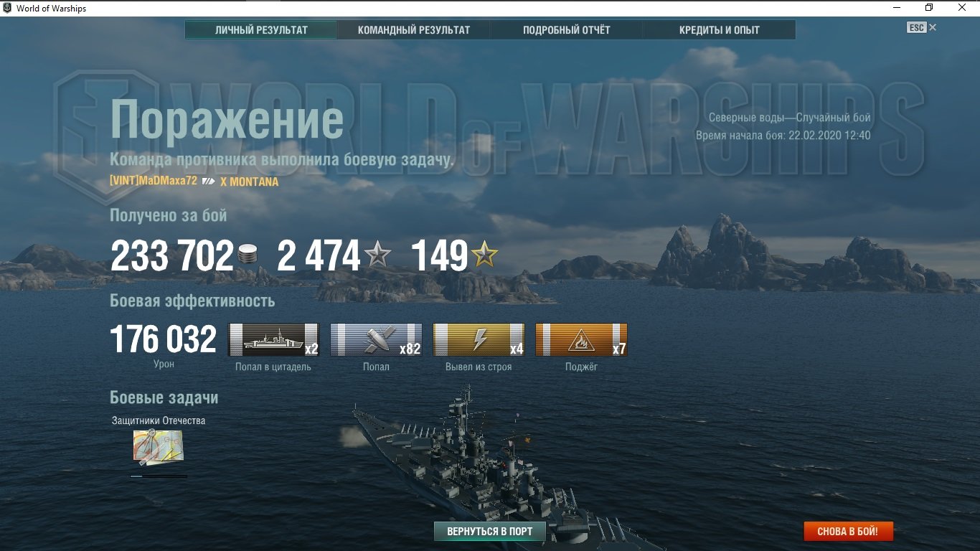Open the 'Кредиты и опыт' tab

720,30
